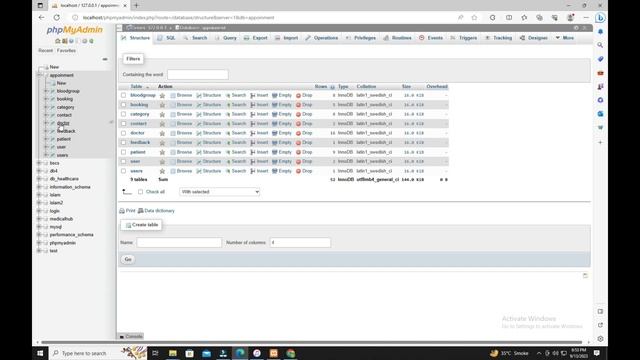
Task: Open Favorites in navigation panel
Action: point(66,51)
